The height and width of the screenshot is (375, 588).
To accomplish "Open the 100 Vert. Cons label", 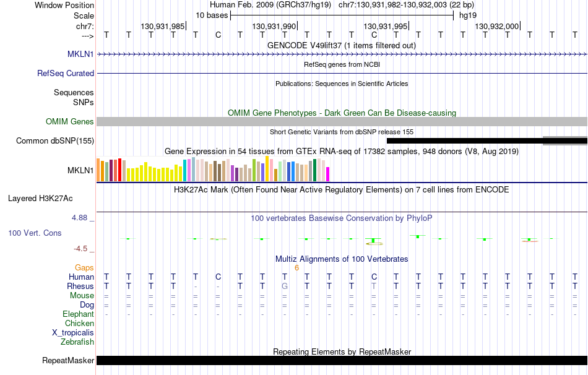I will [35, 233].
